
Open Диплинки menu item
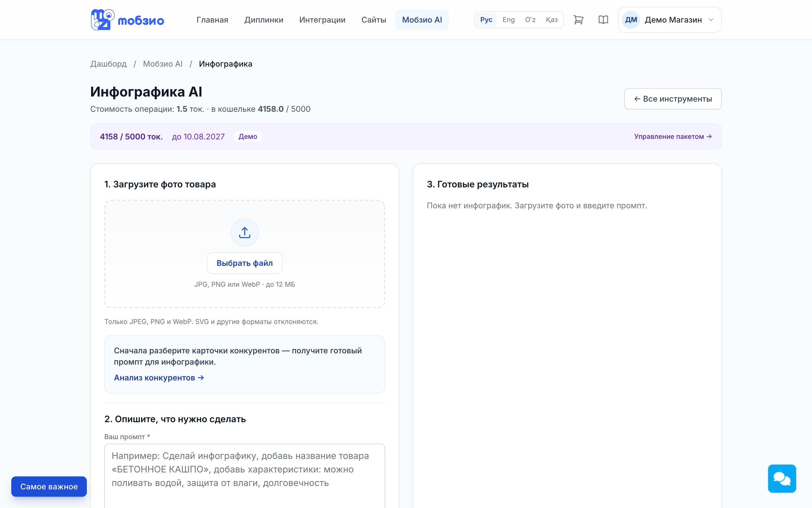click(x=264, y=20)
